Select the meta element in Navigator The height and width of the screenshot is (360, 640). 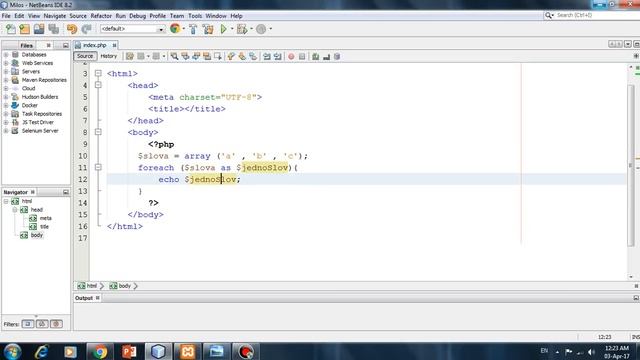pos(45,218)
